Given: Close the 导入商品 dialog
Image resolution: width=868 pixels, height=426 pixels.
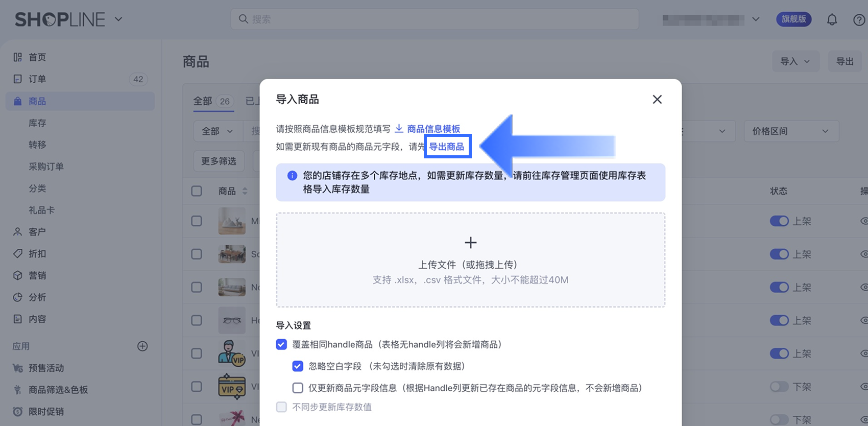Looking at the screenshot, I should (657, 100).
